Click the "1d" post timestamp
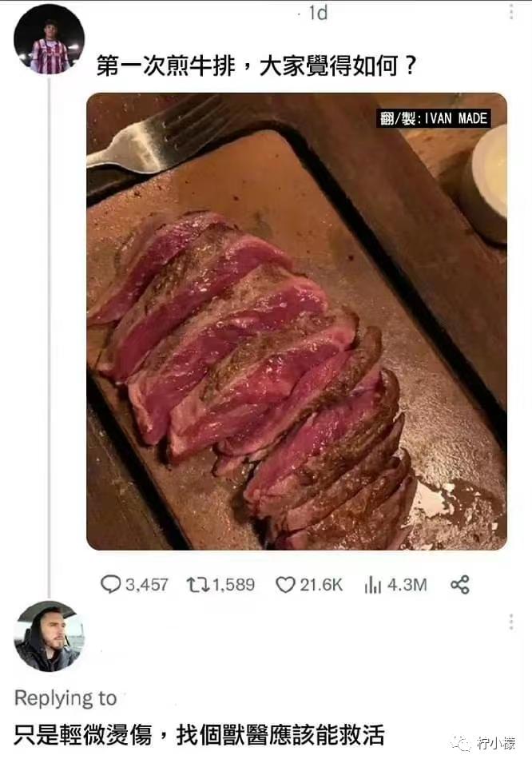This screenshot has width=532, height=767. (x=317, y=13)
